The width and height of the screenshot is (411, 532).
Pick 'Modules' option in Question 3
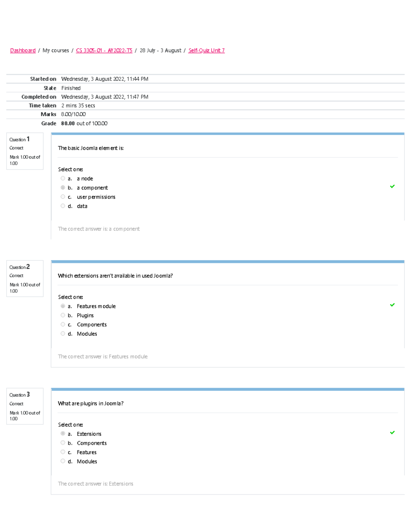[63, 461]
